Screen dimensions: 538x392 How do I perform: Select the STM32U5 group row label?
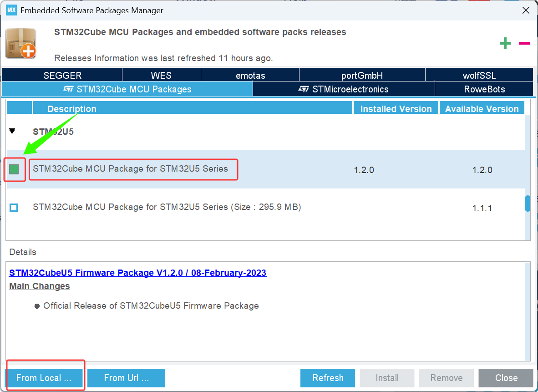click(x=53, y=132)
